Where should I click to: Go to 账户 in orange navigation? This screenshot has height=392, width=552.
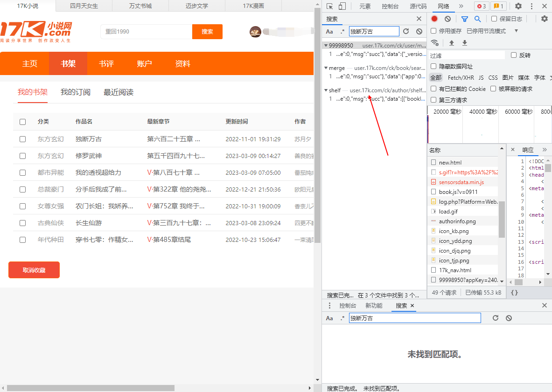144,64
